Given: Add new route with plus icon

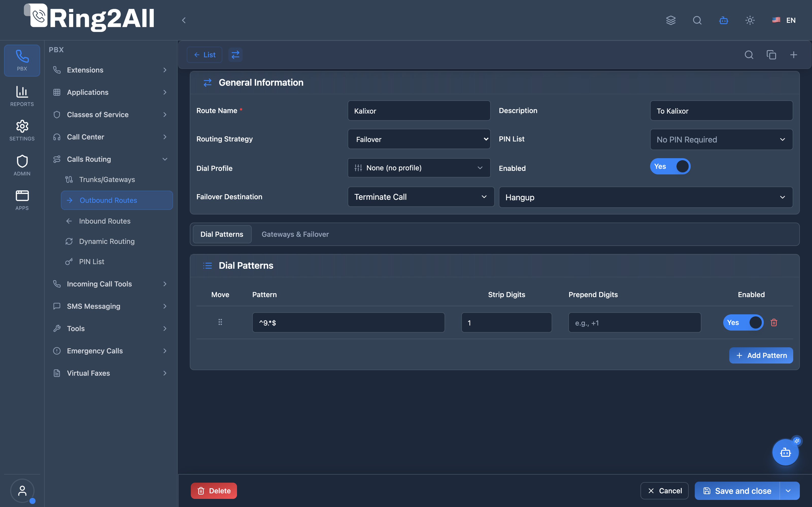Looking at the screenshot, I should (793, 55).
